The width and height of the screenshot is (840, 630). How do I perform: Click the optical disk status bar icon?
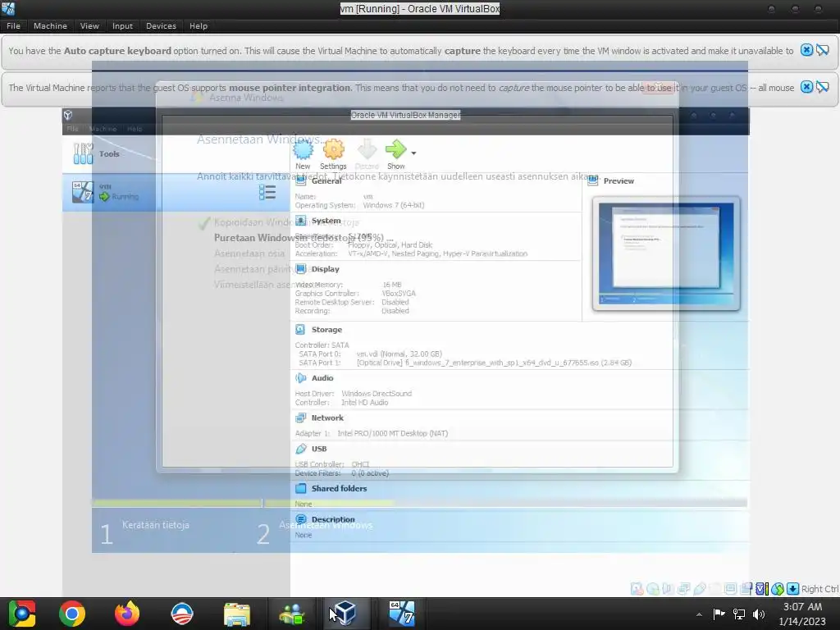click(652, 589)
